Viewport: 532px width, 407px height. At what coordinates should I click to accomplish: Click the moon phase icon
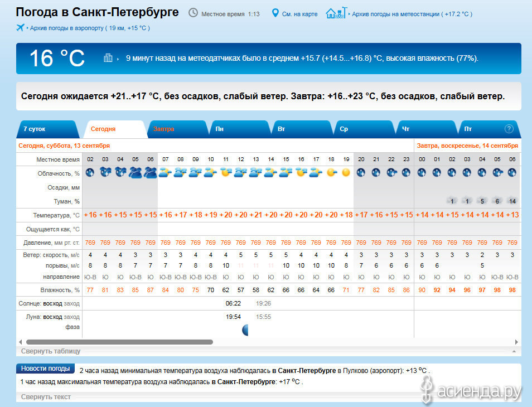point(245,330)
